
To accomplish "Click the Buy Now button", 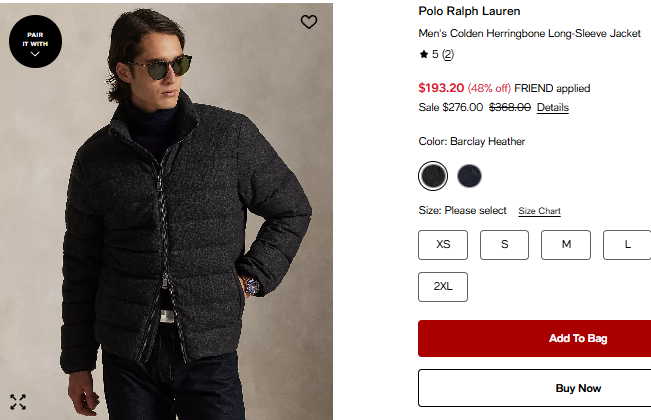I will (576, 388).
